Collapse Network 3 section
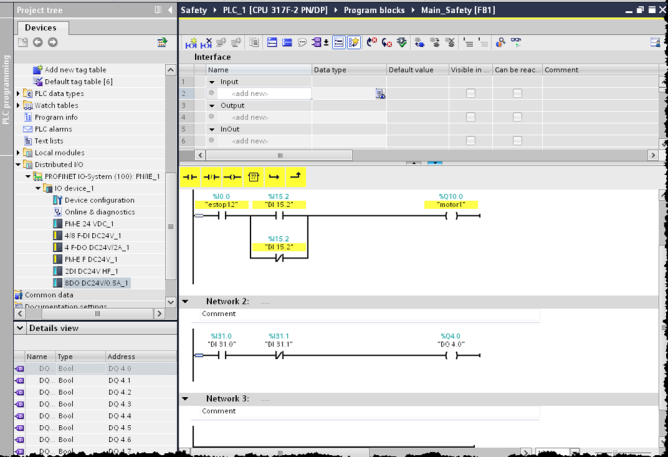Screen dimensions: 668x457 [x=185, y=399]
